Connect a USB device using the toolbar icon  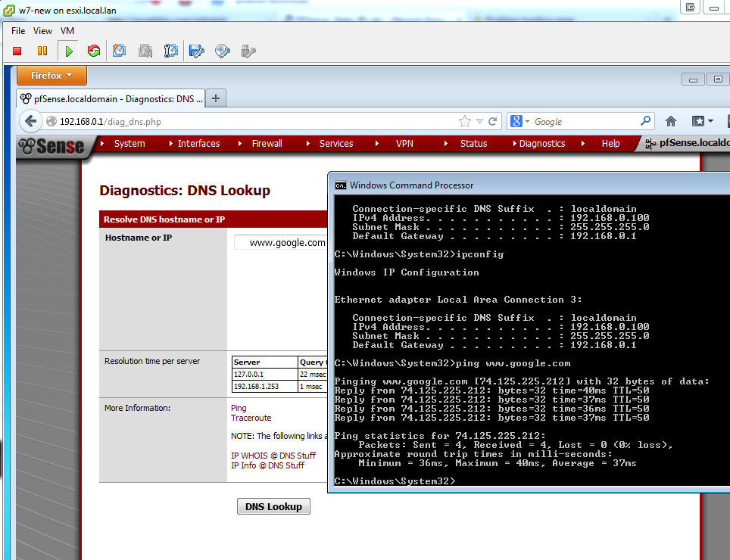click(248, 51)
